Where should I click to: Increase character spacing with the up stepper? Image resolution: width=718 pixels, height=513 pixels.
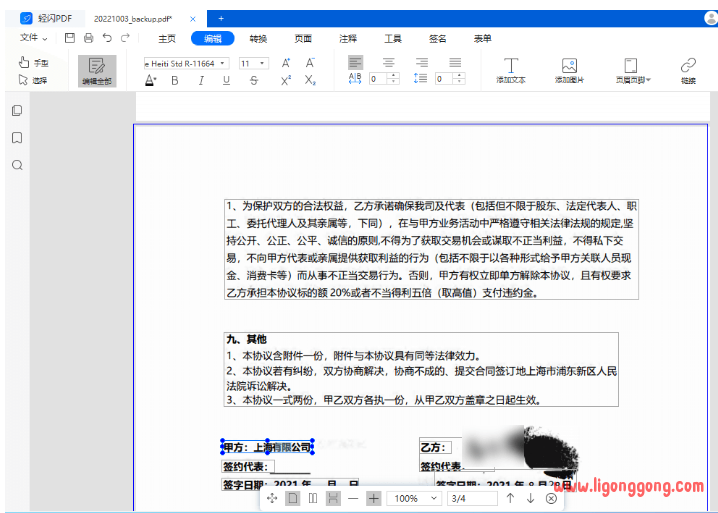click(393, 76)
